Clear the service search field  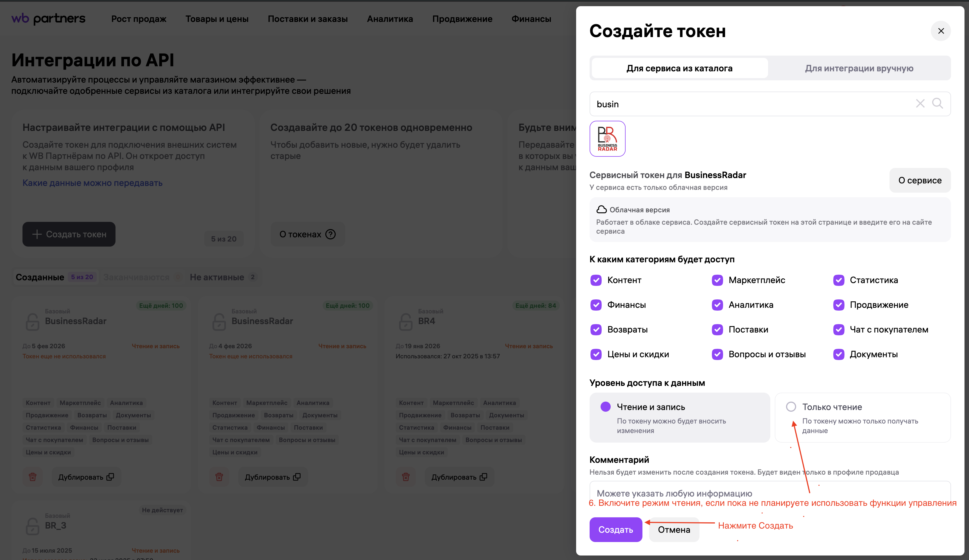coord(920,103)
